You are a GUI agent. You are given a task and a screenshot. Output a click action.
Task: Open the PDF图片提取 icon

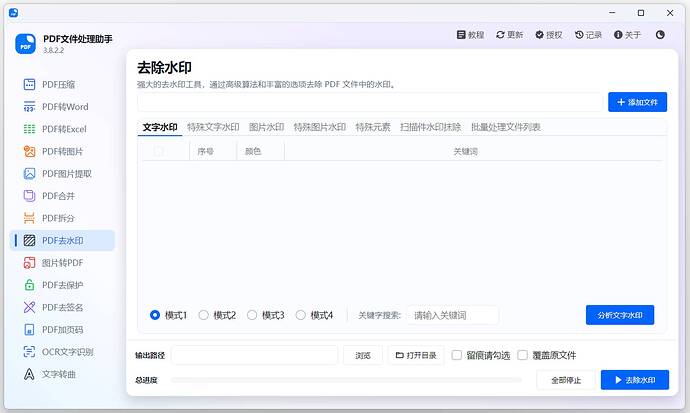pos(29,174)
